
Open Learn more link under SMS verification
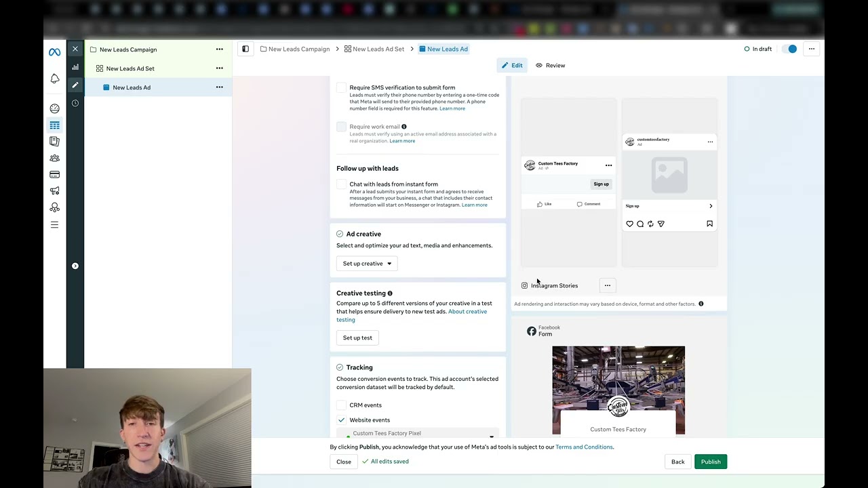tap(452, 108)
